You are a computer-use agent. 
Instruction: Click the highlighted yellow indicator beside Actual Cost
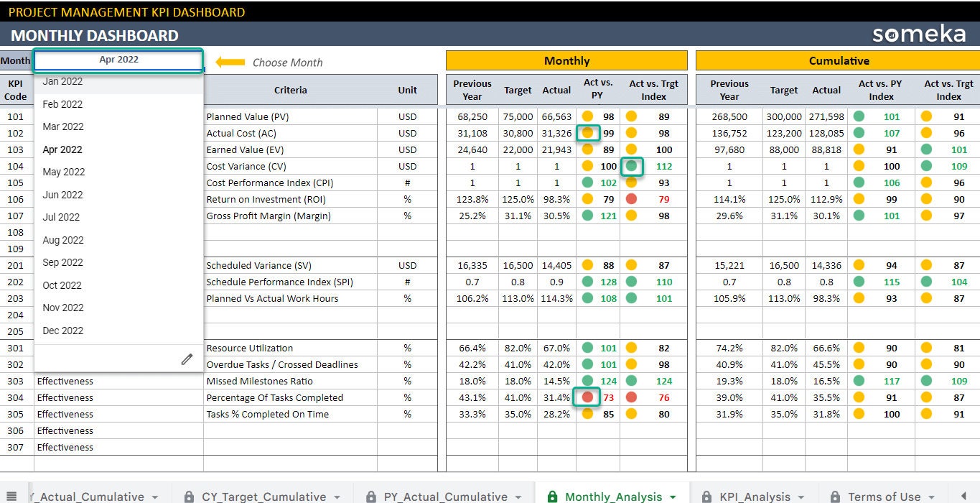589,133
